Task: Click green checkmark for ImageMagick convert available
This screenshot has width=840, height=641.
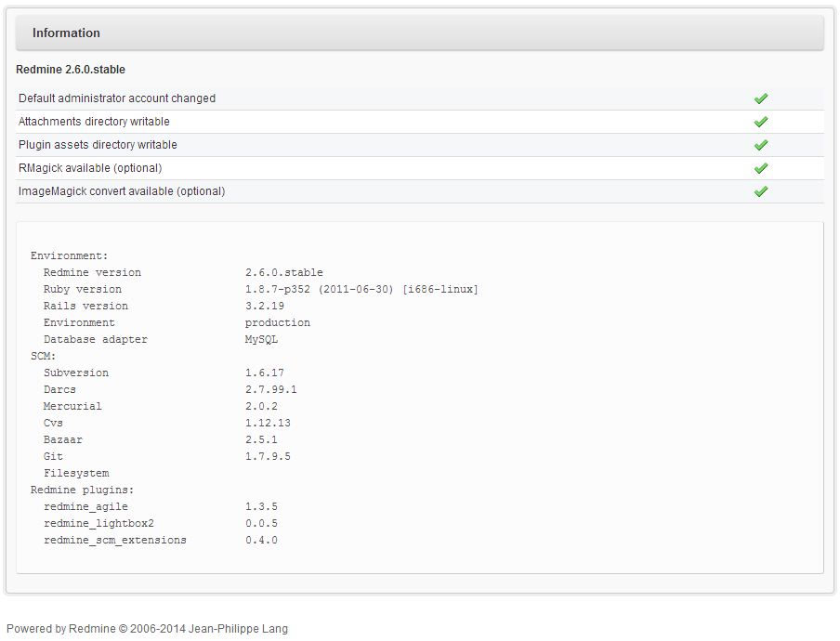Action: 761,191
